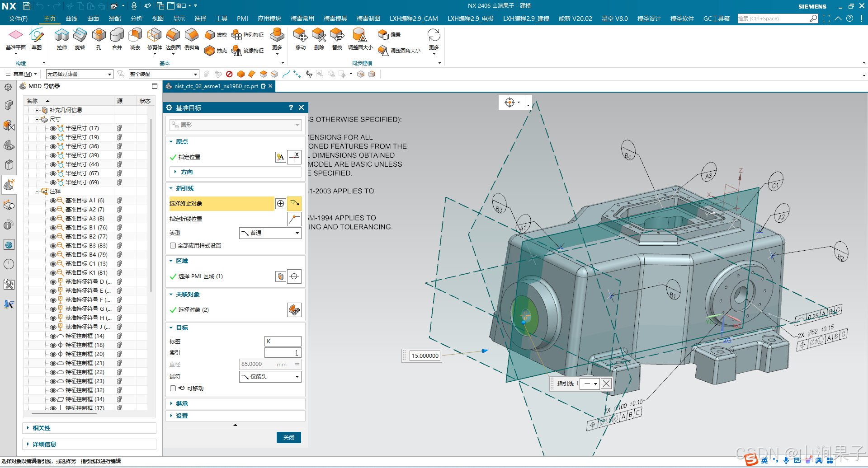The width and height of the screenshot is (868, 468).
Task: Click the 索引 index input field
Action: 283,353
